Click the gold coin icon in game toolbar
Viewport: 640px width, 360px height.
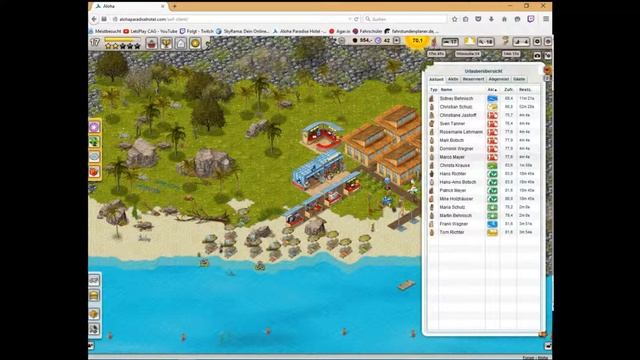[195, 43]
